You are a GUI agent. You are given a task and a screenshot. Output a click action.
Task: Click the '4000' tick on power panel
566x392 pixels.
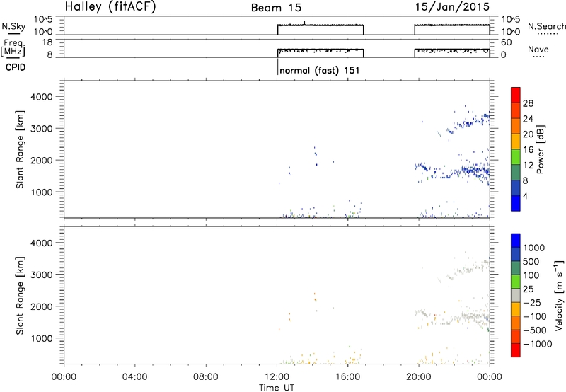pyautogui.click(x=42, y=97)
